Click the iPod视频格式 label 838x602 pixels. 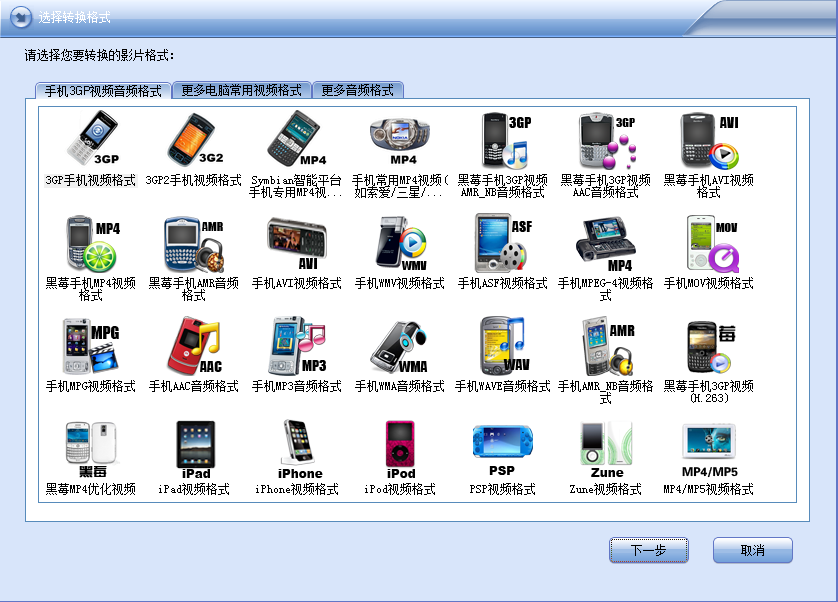point(400,489)
